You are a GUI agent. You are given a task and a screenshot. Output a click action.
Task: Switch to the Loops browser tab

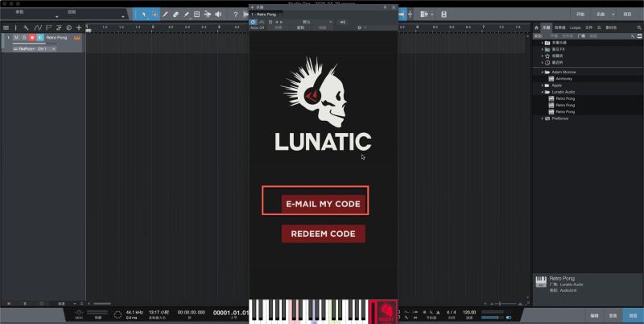[x=575, y=27]
